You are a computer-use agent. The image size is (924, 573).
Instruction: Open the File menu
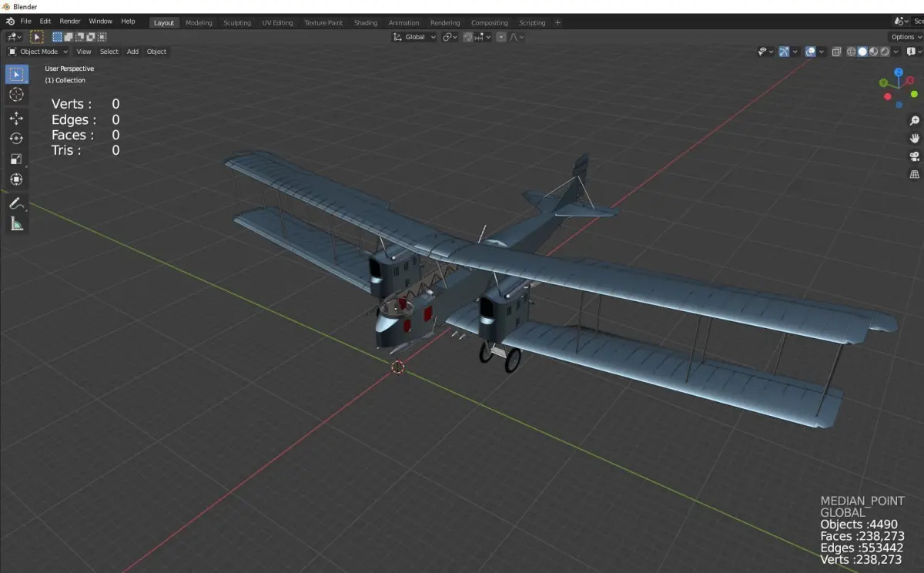point(26,22)
